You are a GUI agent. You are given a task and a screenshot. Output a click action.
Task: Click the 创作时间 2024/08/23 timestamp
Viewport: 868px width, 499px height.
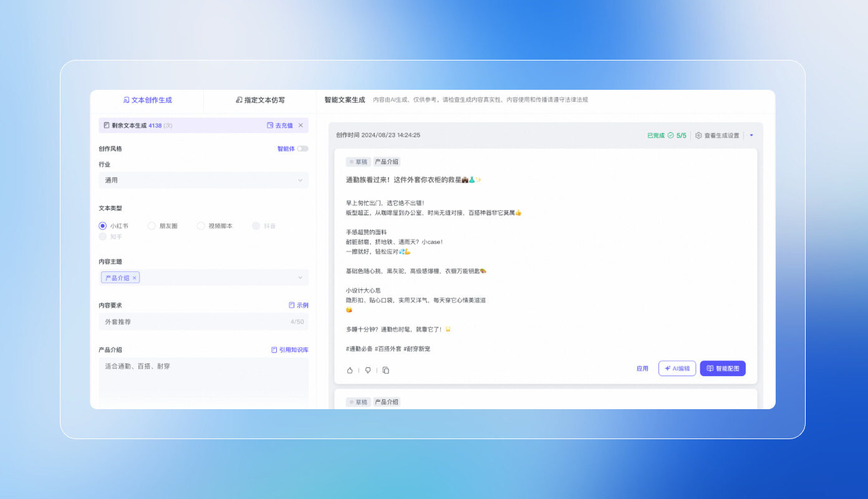[x=378, y=135]
